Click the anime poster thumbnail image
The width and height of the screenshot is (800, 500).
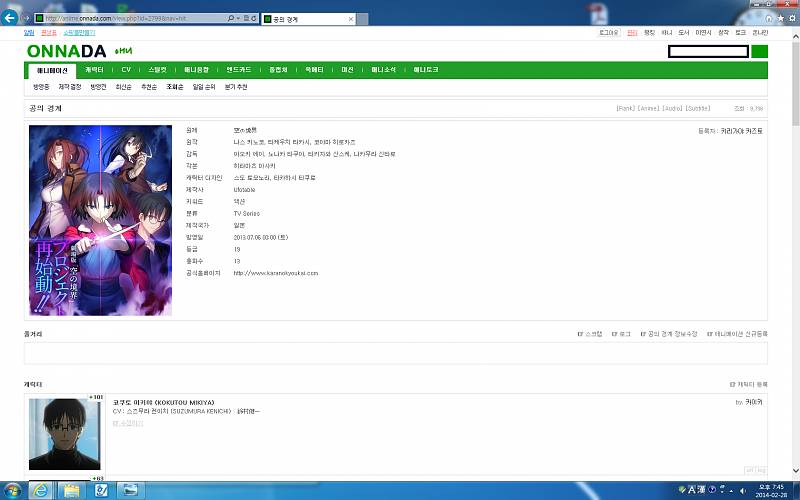pos(100,220)
